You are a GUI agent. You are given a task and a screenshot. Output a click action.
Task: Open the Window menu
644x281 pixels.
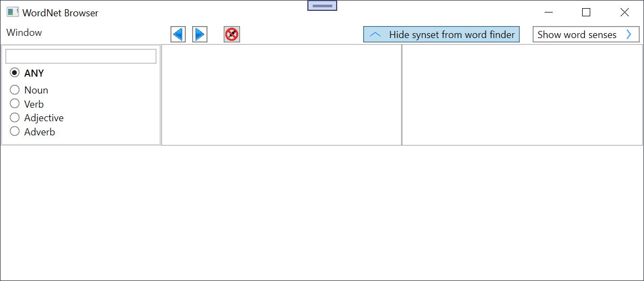[x=24, y=33]
